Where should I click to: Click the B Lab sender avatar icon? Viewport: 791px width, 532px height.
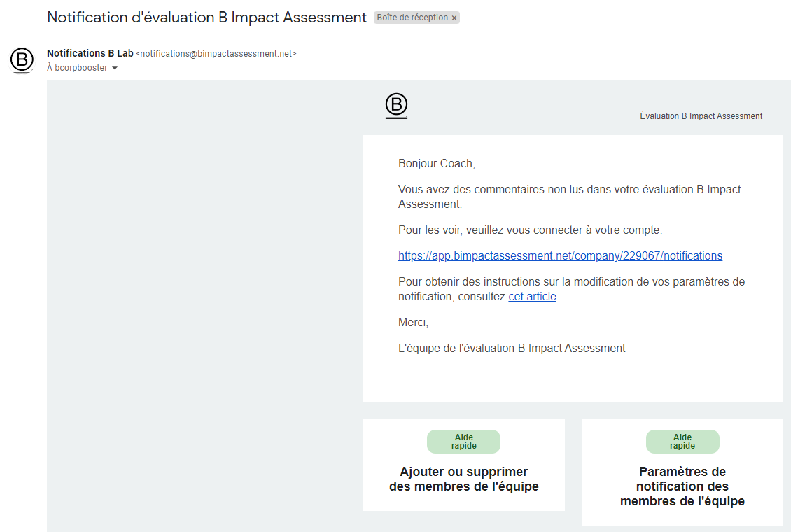click(x=22, y=60)
